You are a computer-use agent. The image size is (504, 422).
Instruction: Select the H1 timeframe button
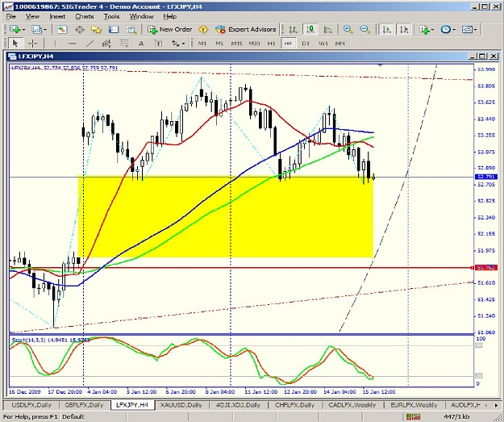tap(271, 43)
